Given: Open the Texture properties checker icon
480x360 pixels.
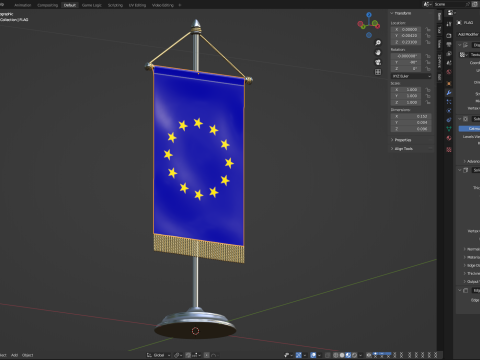Looking at the screenshot, I should 449,150.
